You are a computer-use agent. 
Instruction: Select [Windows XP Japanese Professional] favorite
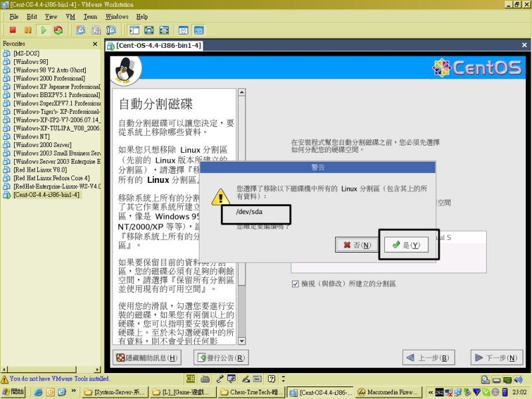tap(57, 86)
